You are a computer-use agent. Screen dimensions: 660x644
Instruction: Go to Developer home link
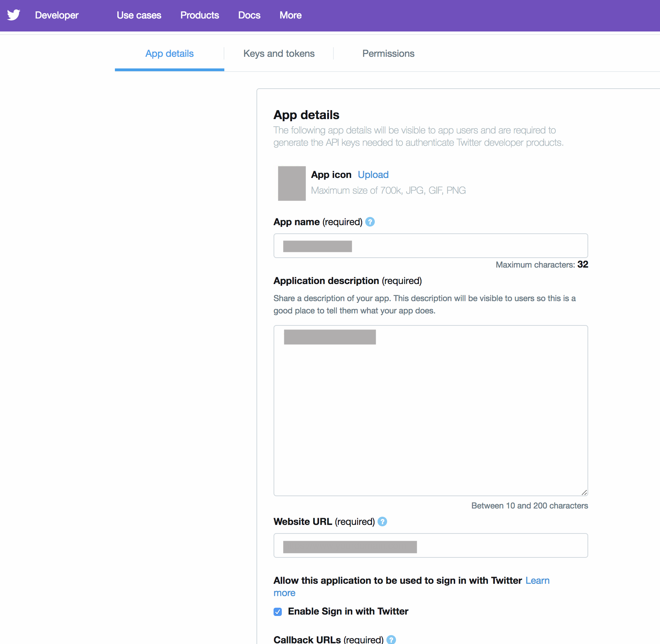click(57, 15)
